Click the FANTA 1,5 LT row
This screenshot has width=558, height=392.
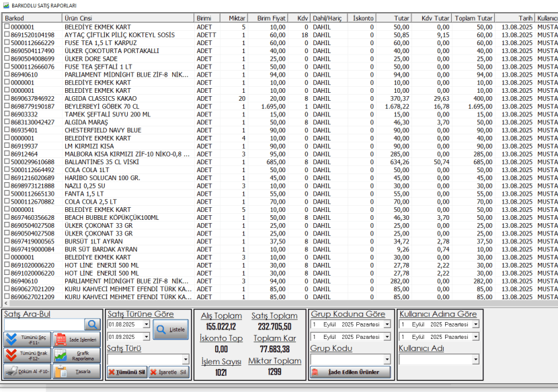tap(280, 194)
